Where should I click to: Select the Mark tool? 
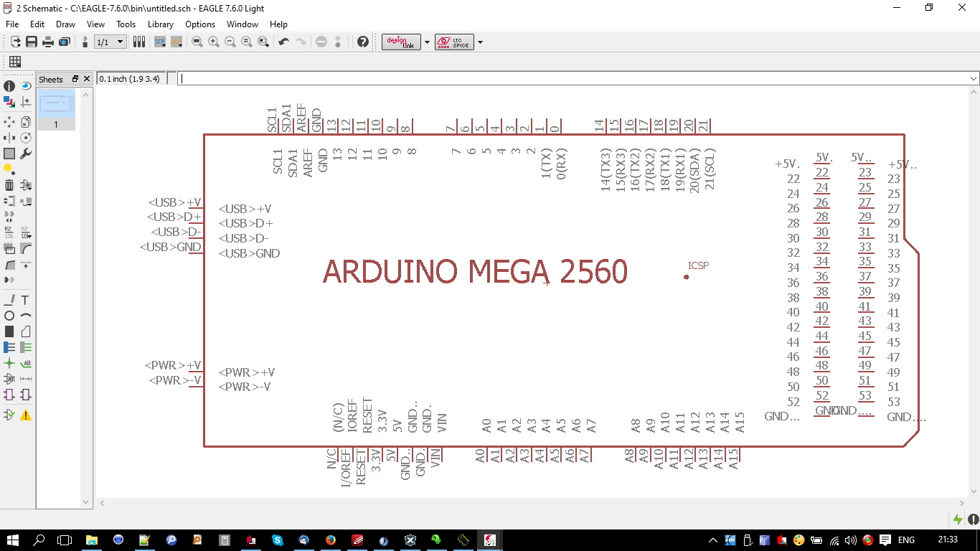(x=26, y=102)
